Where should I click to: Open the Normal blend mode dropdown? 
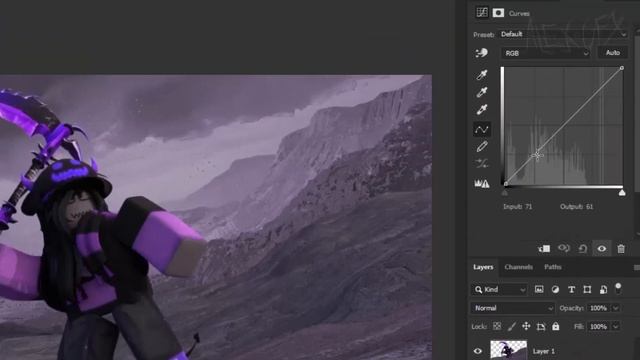point(512,308)
